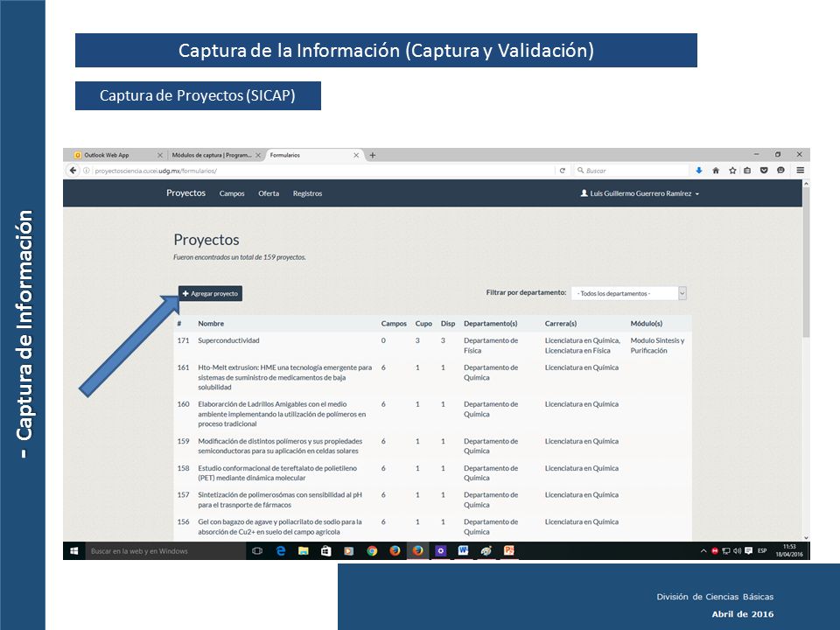This screenshot has width=840, height=630.
Task: Click the Nombre column header
Action: click(211, 324)
